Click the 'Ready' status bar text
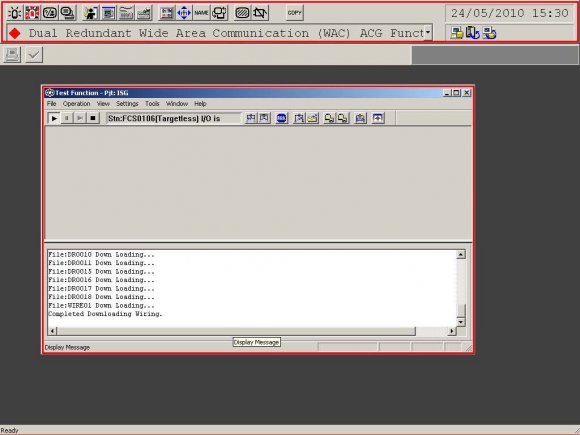 pos(9,430)
